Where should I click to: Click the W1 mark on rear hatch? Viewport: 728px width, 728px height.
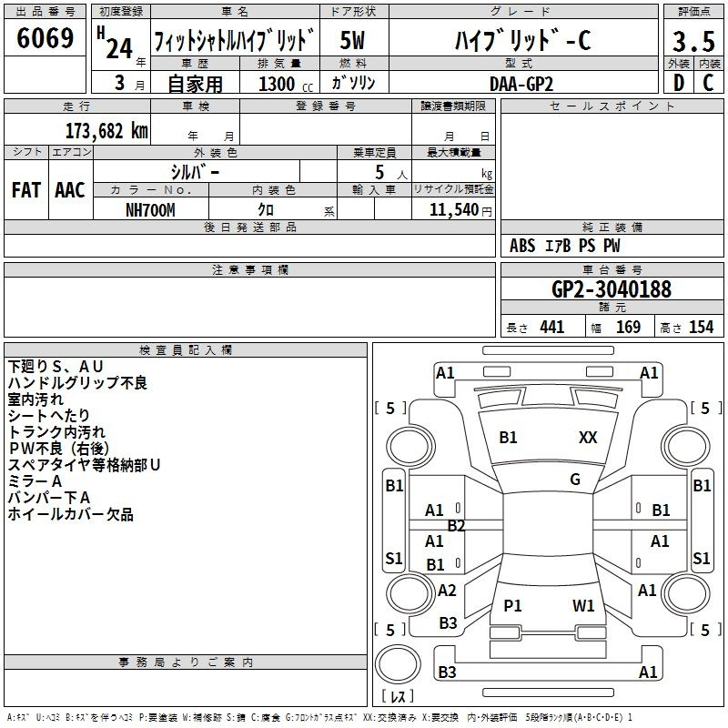[583, 605]
